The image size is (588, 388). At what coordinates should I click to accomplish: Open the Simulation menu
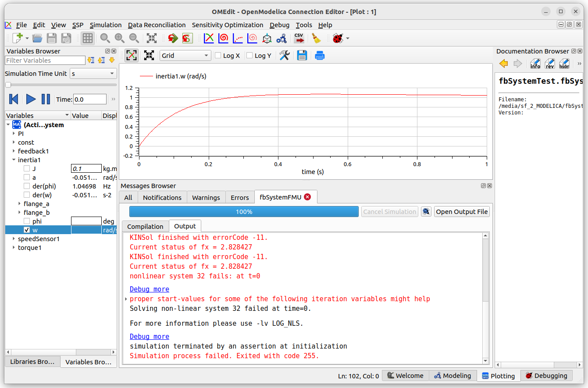(106, 25)
